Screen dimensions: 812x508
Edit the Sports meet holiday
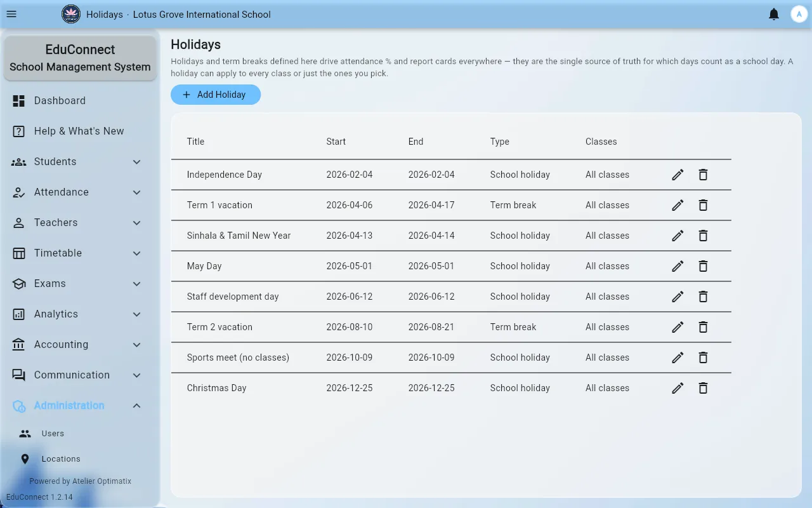[x=678, y=358]
